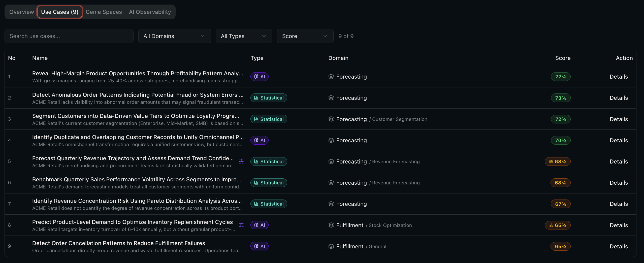Click the AI badge for Predict Product-Level Demand
This screenshot has height=263, width=644.
260,225
